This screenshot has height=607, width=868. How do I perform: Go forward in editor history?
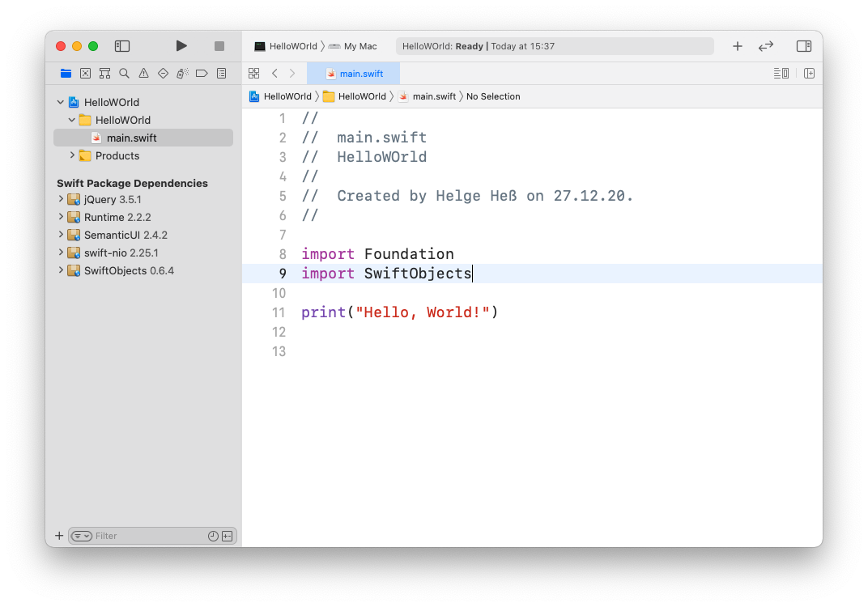click(292, 73)
